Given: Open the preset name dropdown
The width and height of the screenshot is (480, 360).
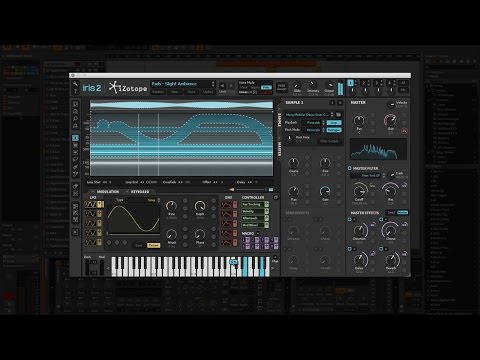Looking at the screenshot, I should (x=183, y=84).
